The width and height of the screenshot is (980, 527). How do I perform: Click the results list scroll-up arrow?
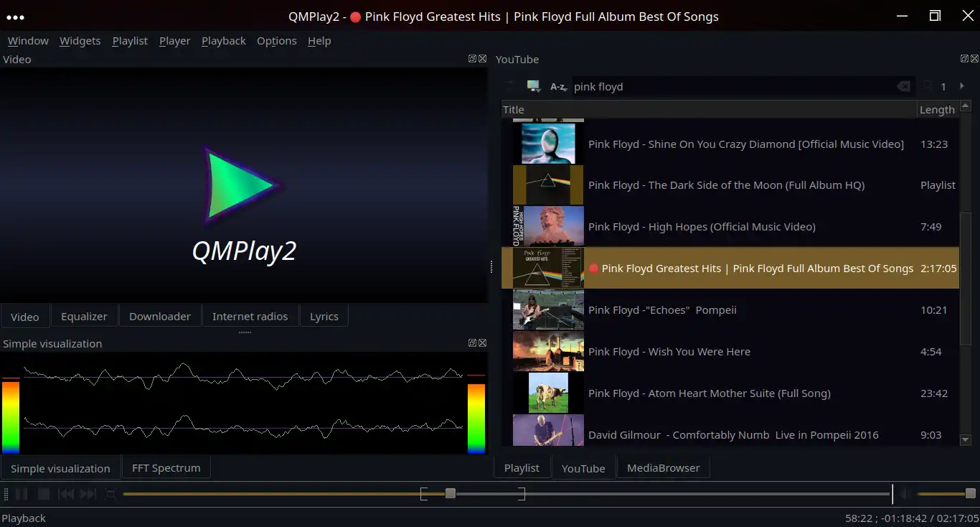[966, 106]
